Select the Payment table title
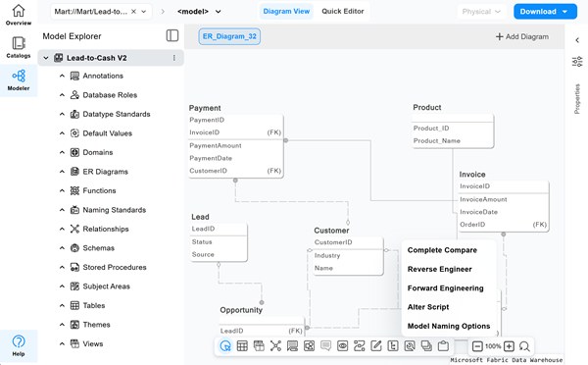This screenshot has height=365, width=588. [205, 108]
